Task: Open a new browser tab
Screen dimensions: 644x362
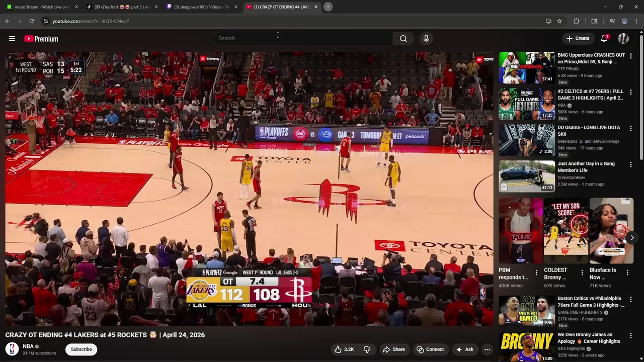Action: pos(328,7)
